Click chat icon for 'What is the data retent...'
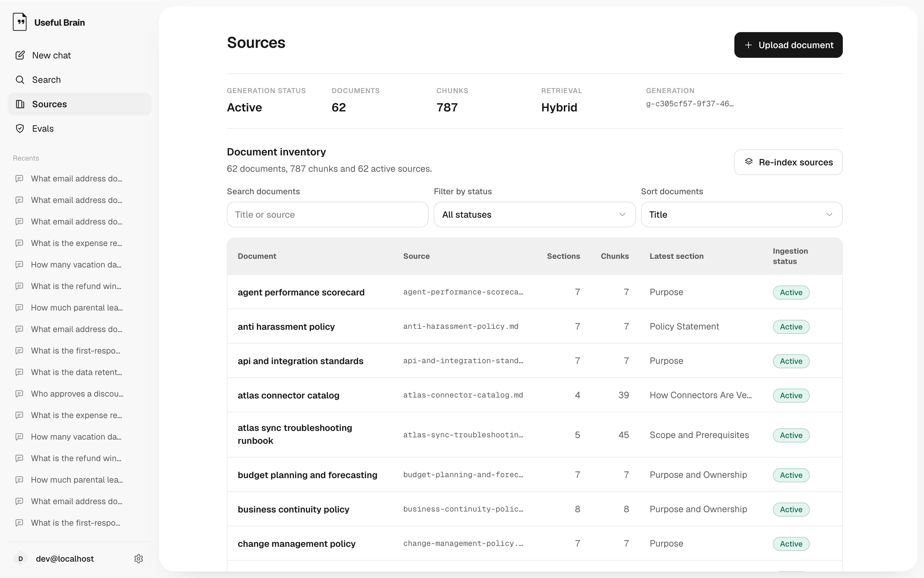The width and height of the screenshot is (924, 578). (19, 372)
